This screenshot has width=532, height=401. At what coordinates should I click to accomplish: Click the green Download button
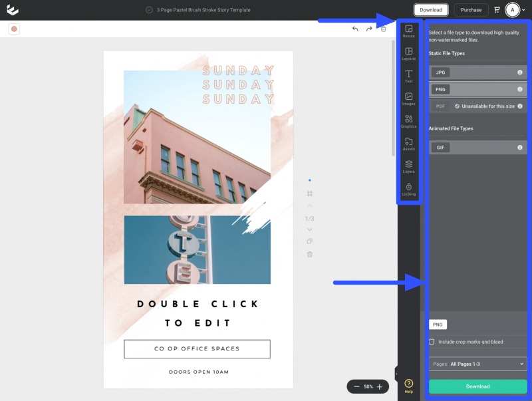(477, 386)
